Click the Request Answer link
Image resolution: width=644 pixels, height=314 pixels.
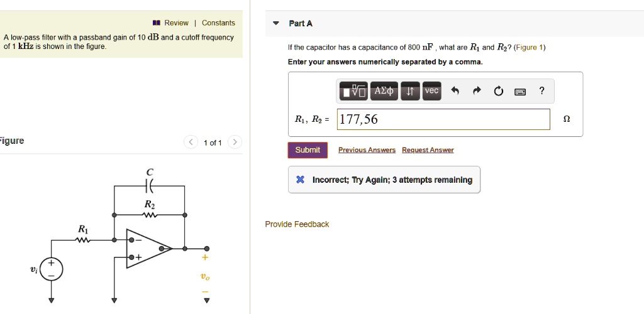428,150
